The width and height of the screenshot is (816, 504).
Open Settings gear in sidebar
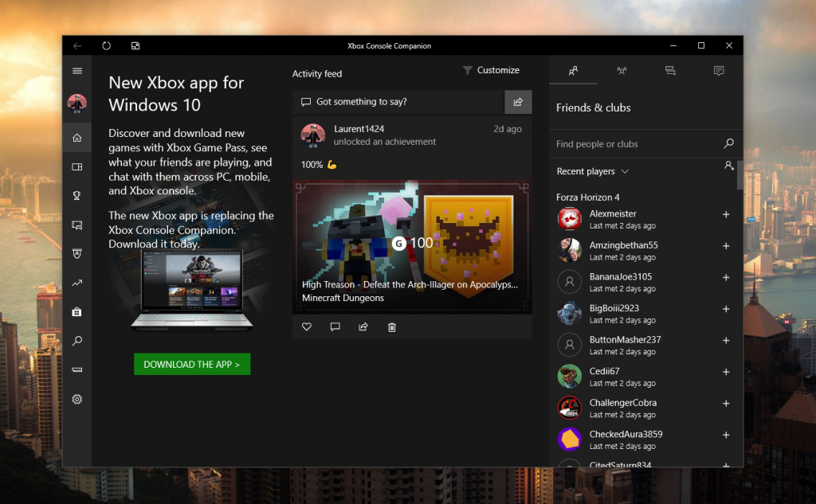[77, 399]
